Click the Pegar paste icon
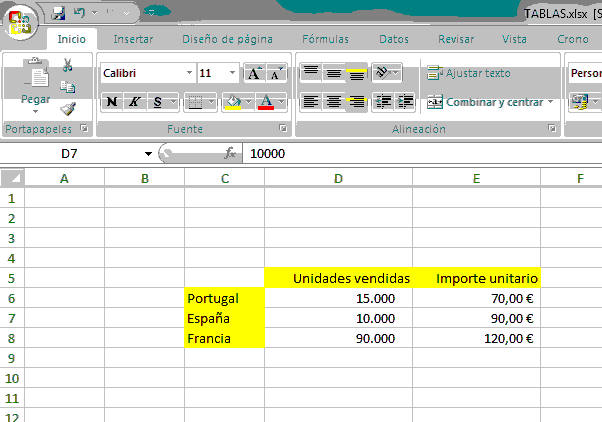 coord(36,73)
